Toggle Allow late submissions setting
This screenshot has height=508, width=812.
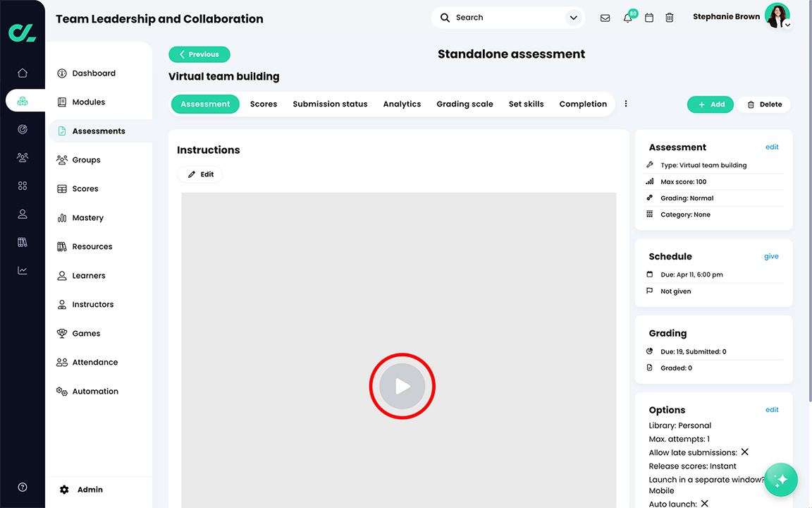[744, 452]
